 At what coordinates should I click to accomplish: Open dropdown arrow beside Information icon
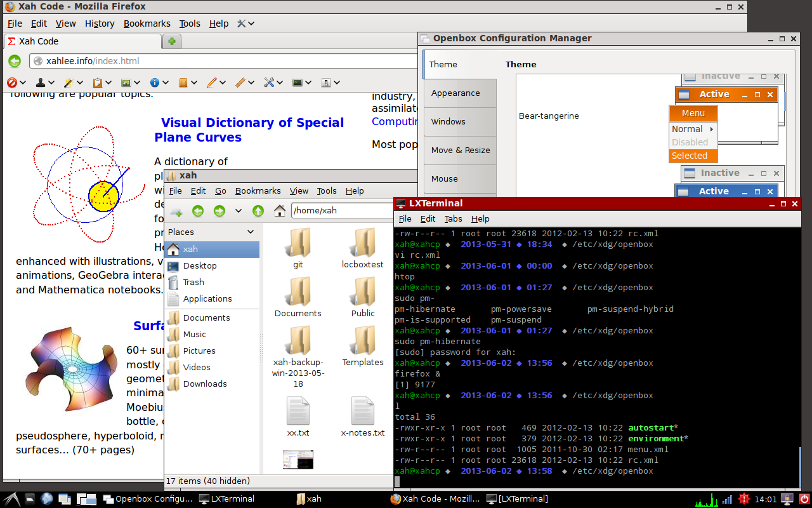(x=166, y=83)
